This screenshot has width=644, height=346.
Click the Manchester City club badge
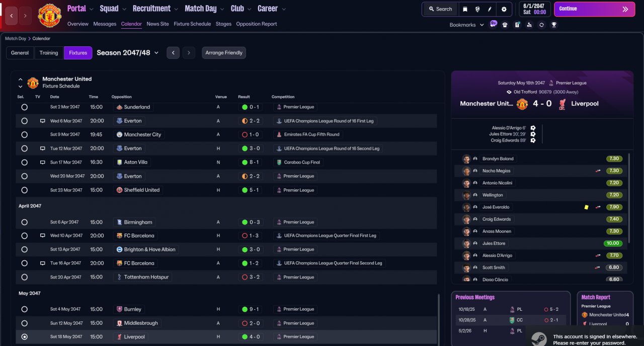coord(119,135)
